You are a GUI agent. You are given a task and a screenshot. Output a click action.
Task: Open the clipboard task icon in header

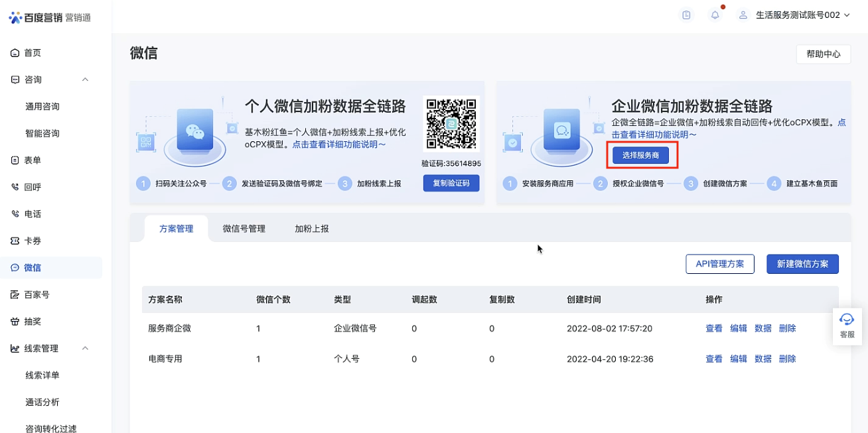(686, 15)
